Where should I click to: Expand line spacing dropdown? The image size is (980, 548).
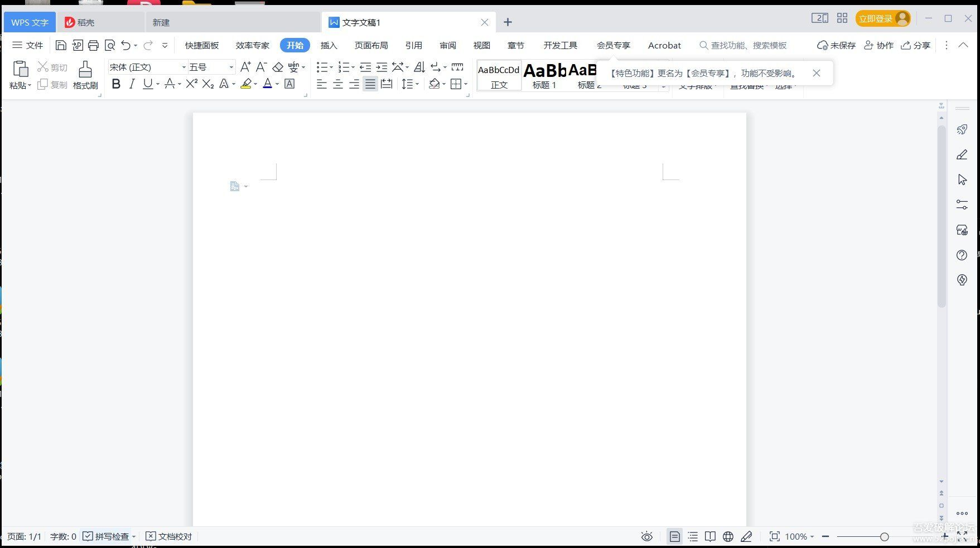click(417, 84)
